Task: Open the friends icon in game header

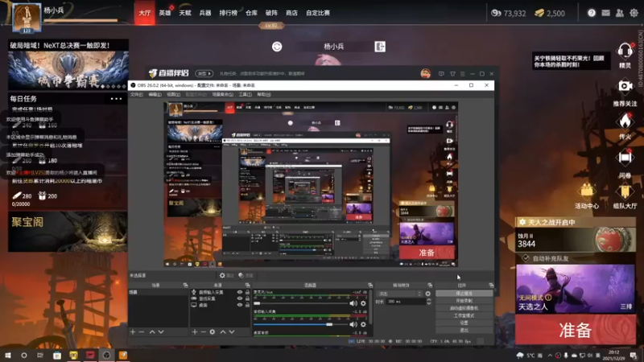Action: [620, 13]
